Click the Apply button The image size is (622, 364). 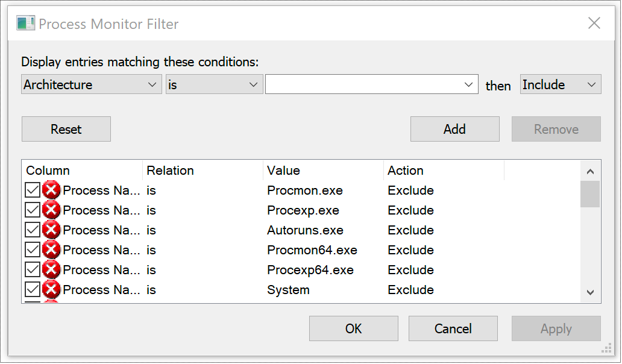tap(556, 328)
